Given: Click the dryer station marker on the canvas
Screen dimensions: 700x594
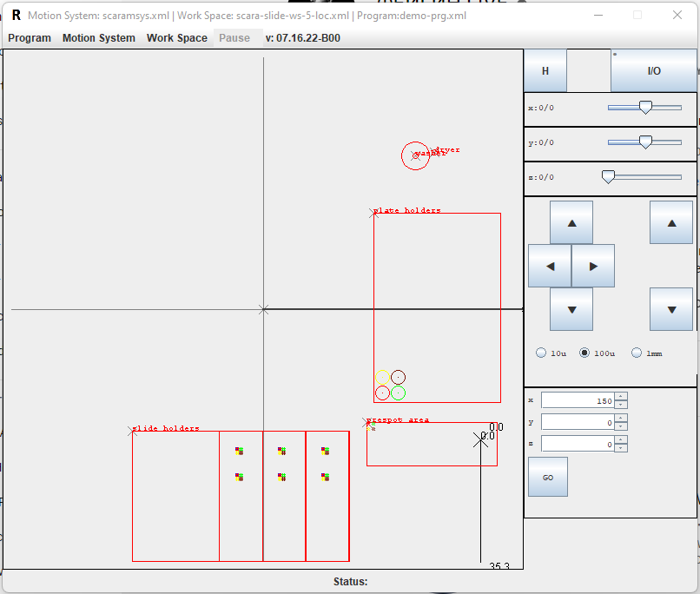Looking at the screenshot, I should coord(415,155).
